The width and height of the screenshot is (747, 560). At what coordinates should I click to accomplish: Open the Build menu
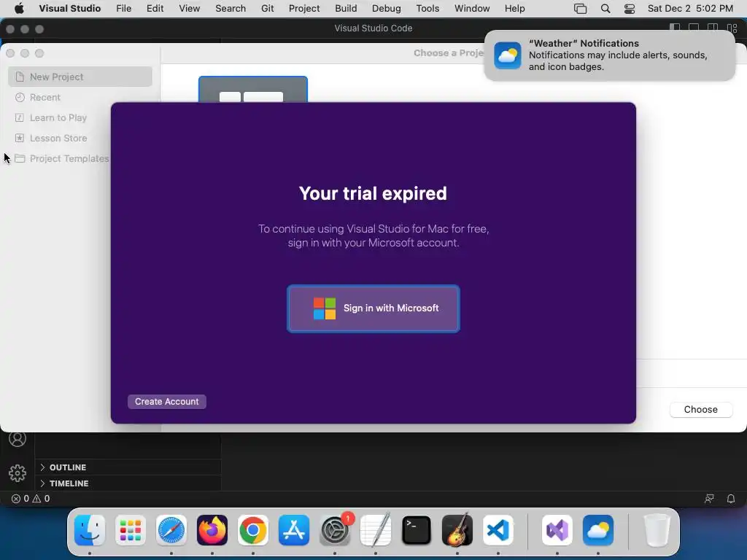[346, 9]
